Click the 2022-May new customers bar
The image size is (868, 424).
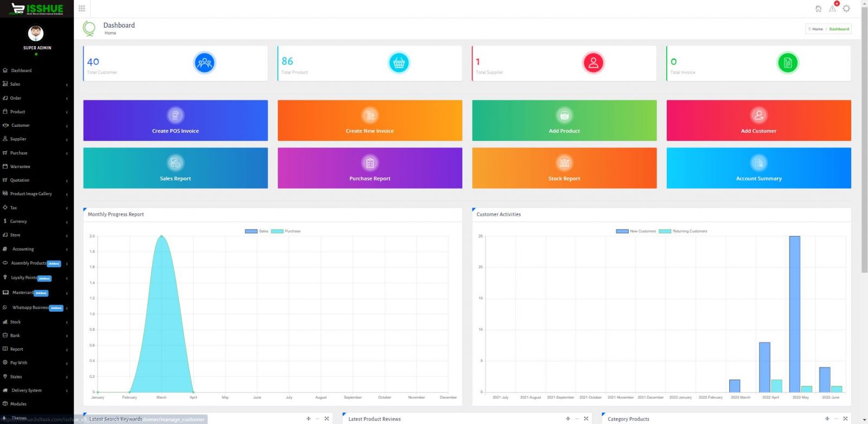point(795,314)
